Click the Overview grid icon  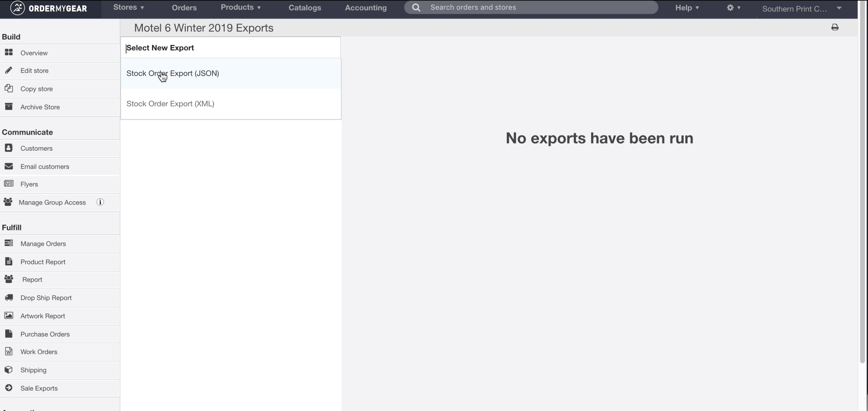[x=9, y=52]
